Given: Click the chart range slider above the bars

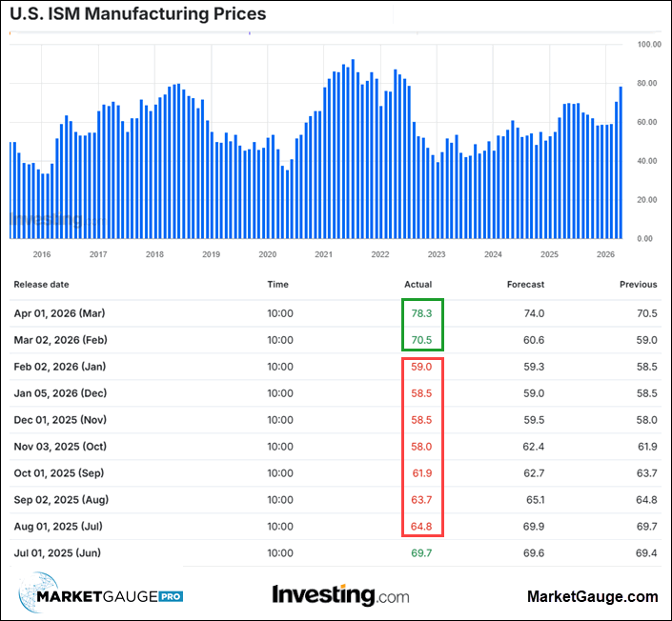Looking at the screenshot, I should [x=315, y=33].
